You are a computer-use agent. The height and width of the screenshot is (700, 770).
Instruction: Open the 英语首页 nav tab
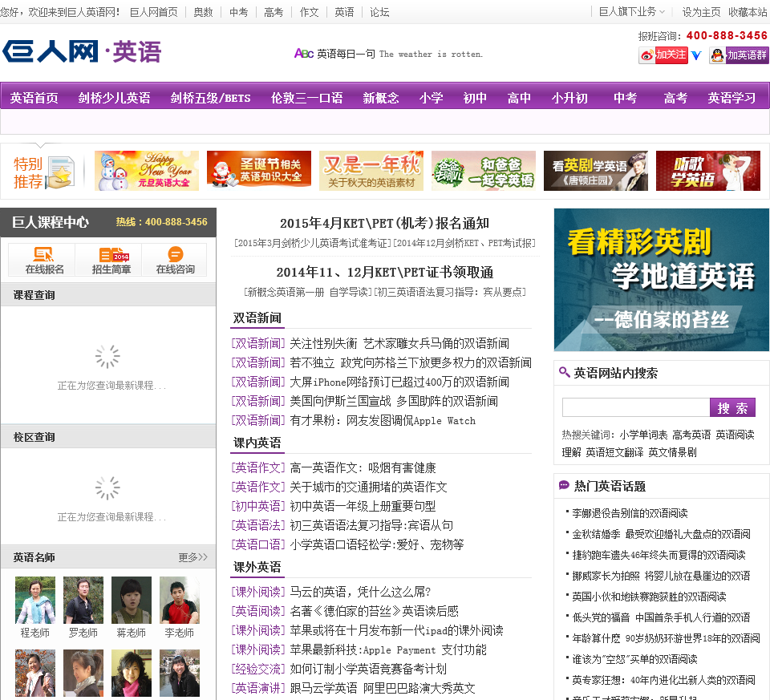[x=34, y=98]
